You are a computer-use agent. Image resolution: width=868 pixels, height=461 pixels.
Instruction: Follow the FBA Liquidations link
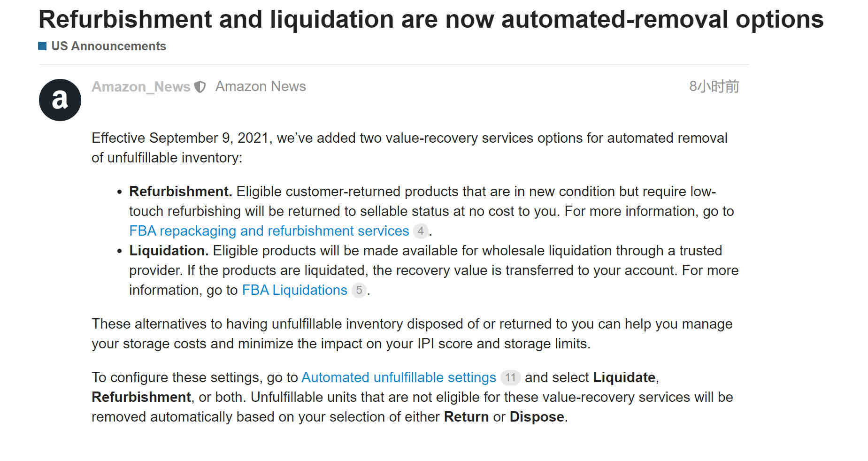(x=294, y=290)
